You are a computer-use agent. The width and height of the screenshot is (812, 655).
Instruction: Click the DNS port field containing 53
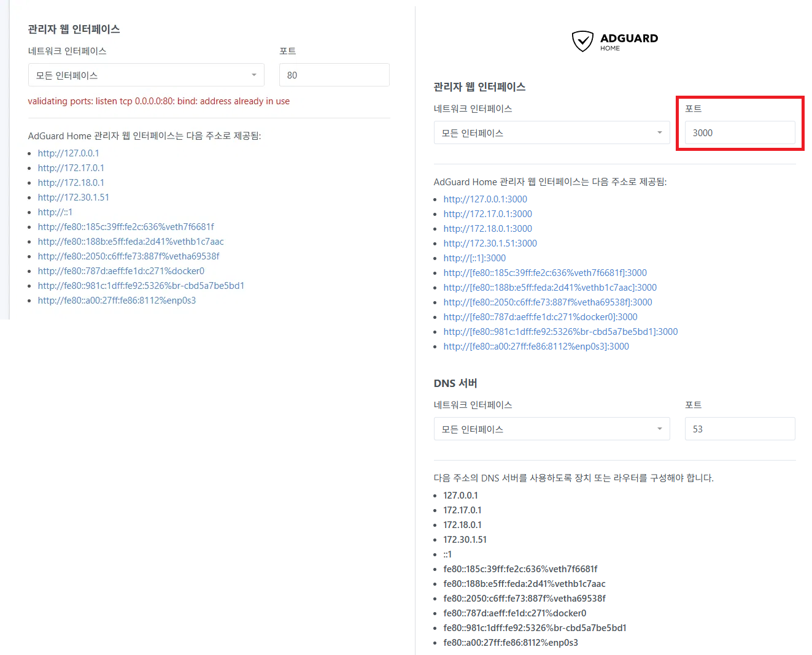[740, 429]
